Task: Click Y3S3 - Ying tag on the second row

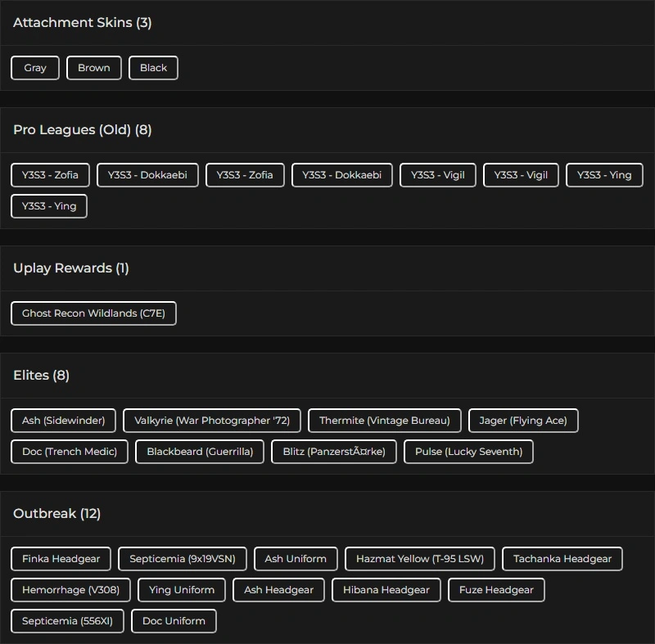Action: pos(49,206)
